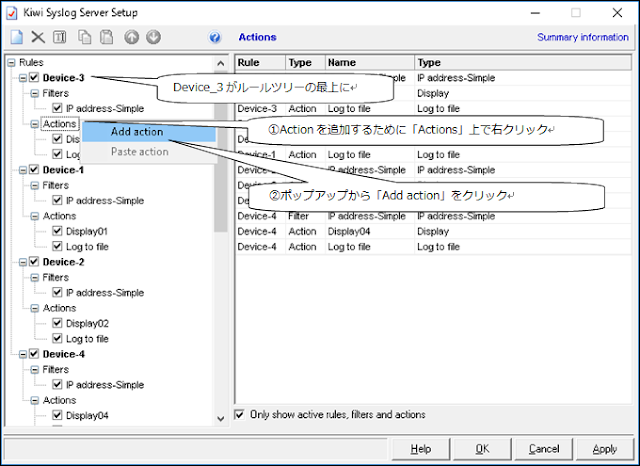Image resolution: width=640 pixels, height=466 pixels.
Task: Uncheck Display02 action checkbox
Action: [57, 323]
